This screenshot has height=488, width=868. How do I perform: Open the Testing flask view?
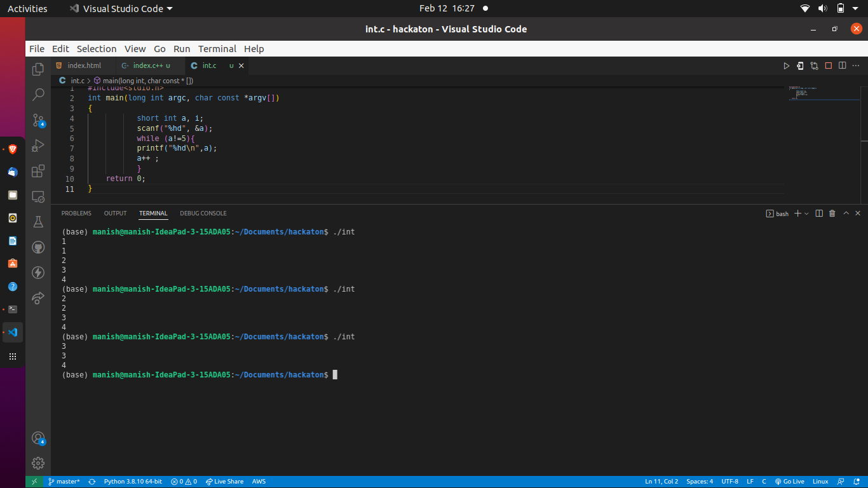click(38, 222)
